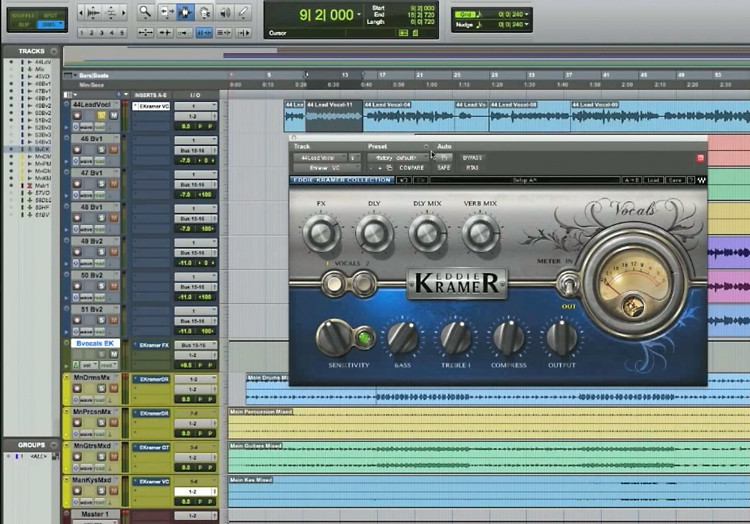Toggle Tab to Transients icon

(x=165, y=33)
